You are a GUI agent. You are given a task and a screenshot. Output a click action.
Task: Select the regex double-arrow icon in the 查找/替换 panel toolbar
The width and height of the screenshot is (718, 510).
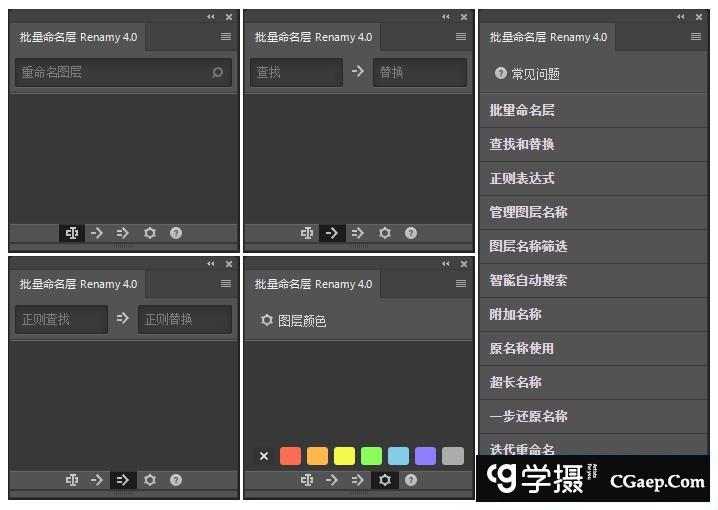tap(358, 233)
